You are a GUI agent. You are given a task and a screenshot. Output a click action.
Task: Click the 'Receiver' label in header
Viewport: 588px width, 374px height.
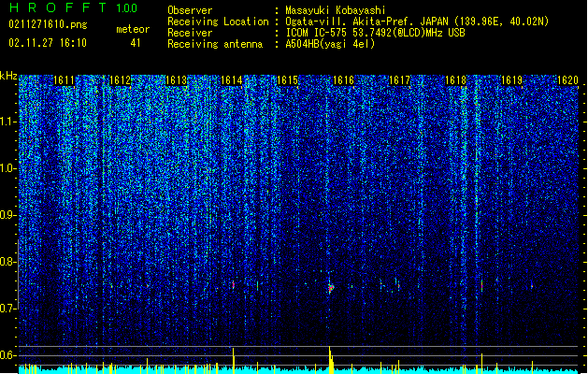coord(190,33)
